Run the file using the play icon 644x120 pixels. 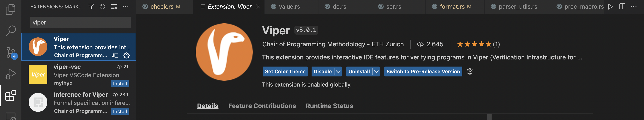[610, 7]
